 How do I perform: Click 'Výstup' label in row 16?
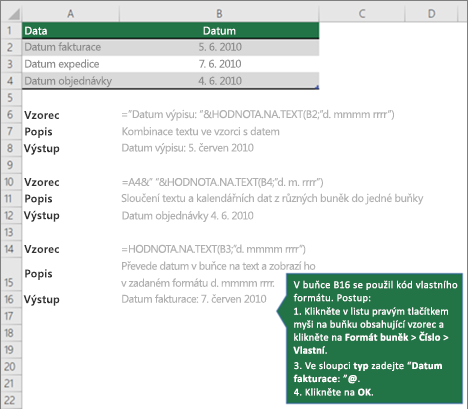point(42,300)
